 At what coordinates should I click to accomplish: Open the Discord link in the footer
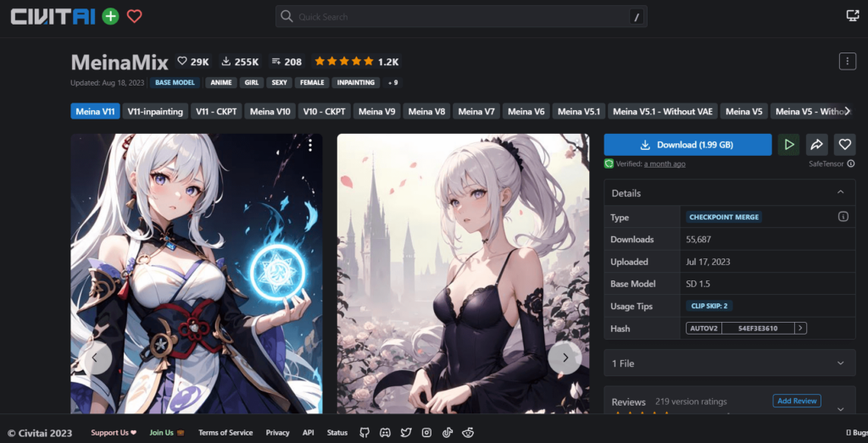point(386,433)
